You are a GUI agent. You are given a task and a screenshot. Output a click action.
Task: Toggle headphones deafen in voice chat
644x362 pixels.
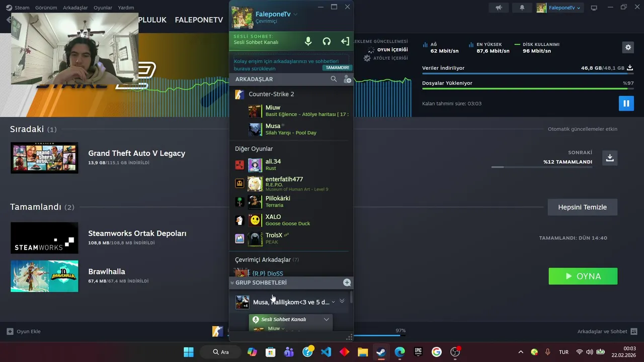click(x=327, y=41)
